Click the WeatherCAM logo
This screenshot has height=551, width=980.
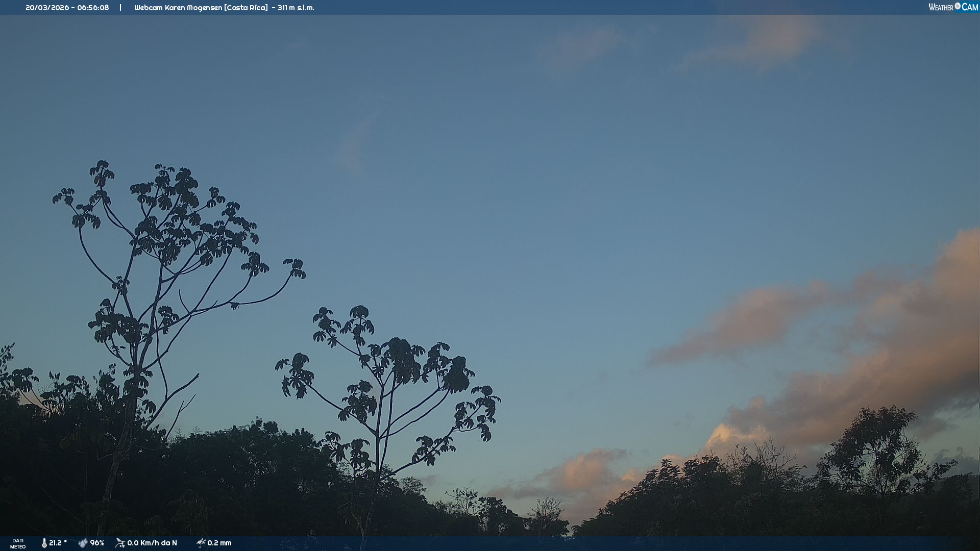coord(953,7)
